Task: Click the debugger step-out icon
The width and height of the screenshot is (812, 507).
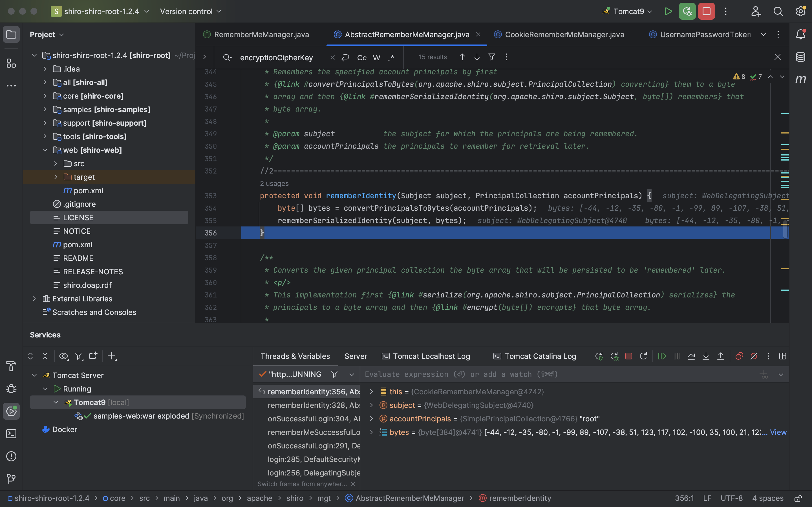Action: (x=720, y=356)
